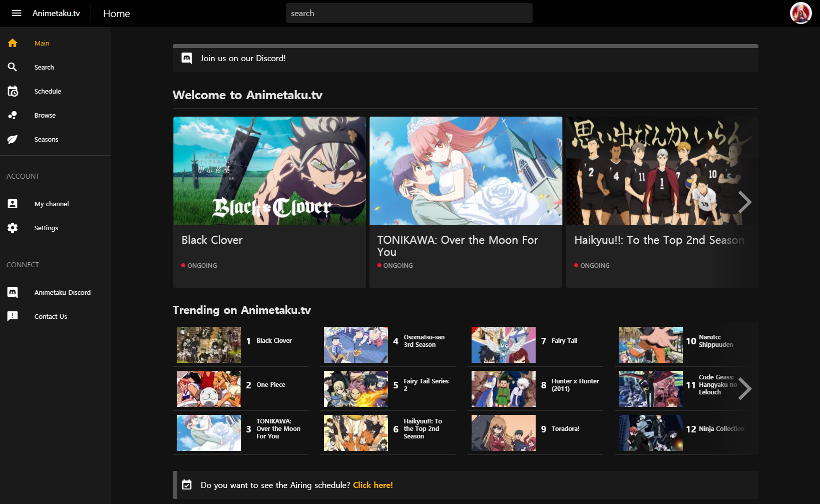The height and width of the screenshot is (504, 820).
Task: Open the Schedule calendar icon
Action: click(x=13, y=91)
